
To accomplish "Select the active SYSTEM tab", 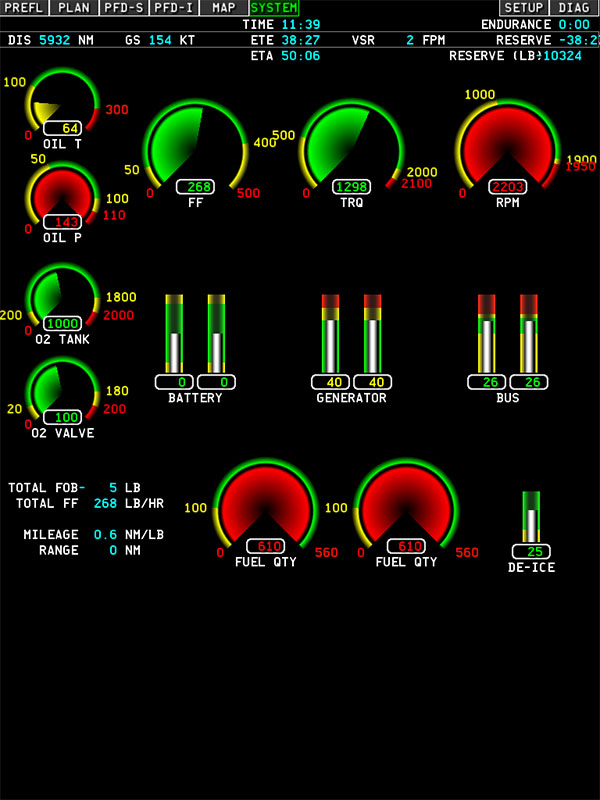I will point(274,8).
